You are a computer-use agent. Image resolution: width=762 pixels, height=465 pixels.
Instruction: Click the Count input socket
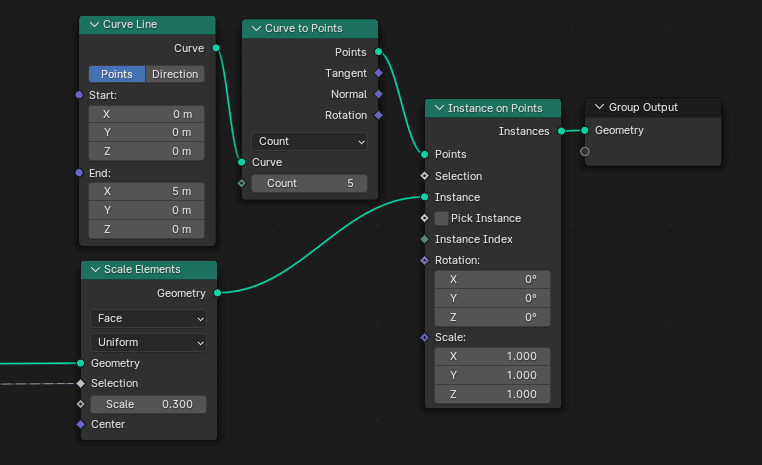tap(242, 183)
